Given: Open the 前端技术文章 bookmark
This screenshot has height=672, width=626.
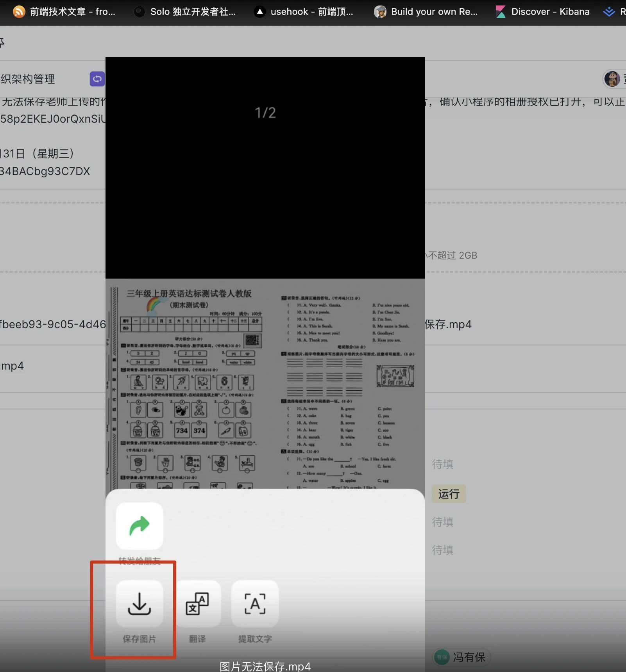Looking at the screenshot, I should click(64, 12).
